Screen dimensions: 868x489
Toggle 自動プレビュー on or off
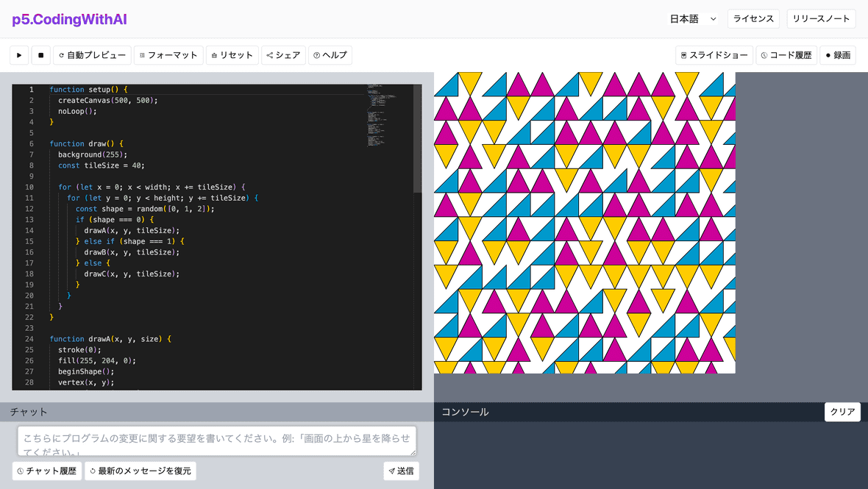click(x=92, y=54)
